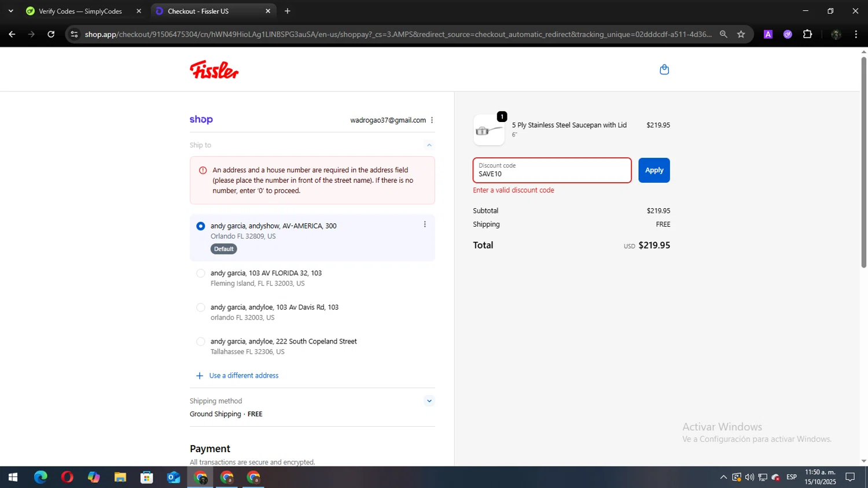Open options menu for AV-AMERICA address
Screen dimensions: 868x488
425,224
